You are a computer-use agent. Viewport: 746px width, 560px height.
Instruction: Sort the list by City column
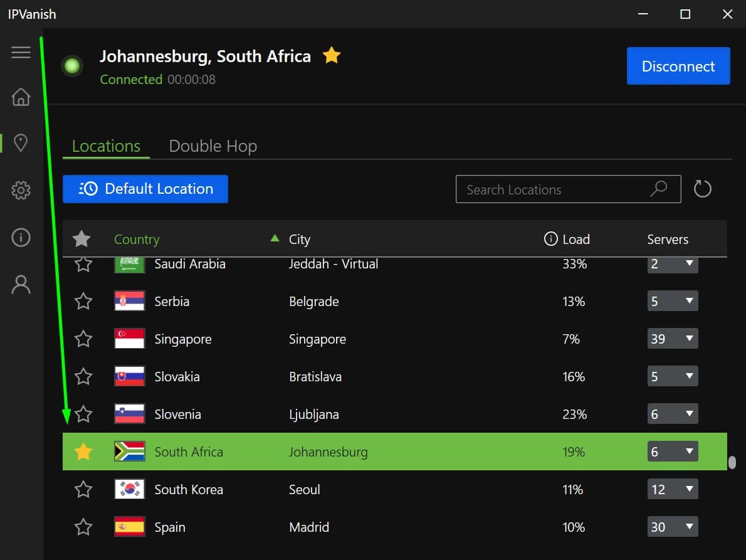[300, 240]
